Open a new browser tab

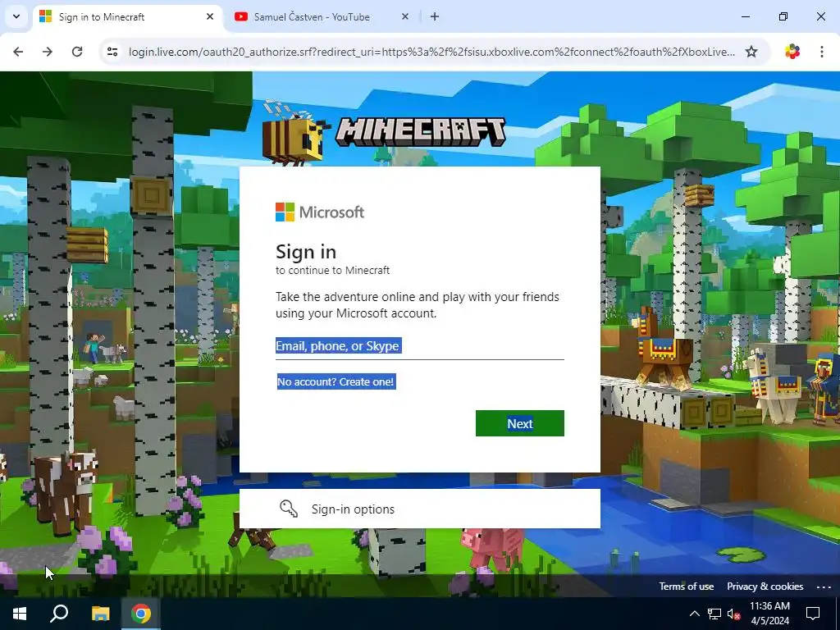pos(435,16)
